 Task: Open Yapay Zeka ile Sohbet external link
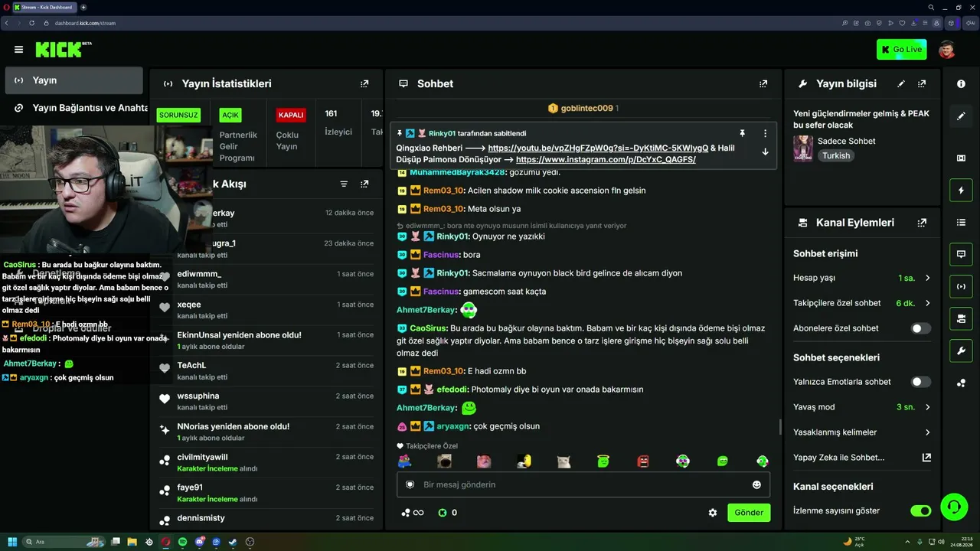pyautogui.click(x=926, y=458)
